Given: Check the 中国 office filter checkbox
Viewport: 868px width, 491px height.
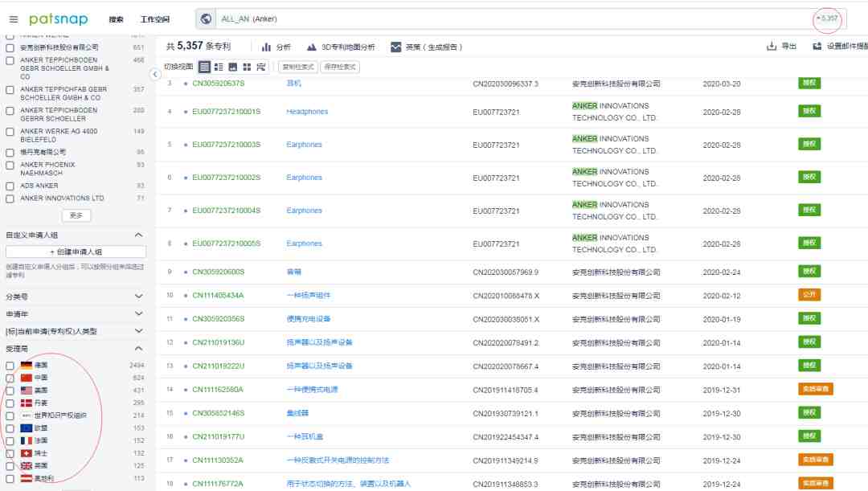Looking at the screenshot, I should pyautogui.click(x=10, y=378).
